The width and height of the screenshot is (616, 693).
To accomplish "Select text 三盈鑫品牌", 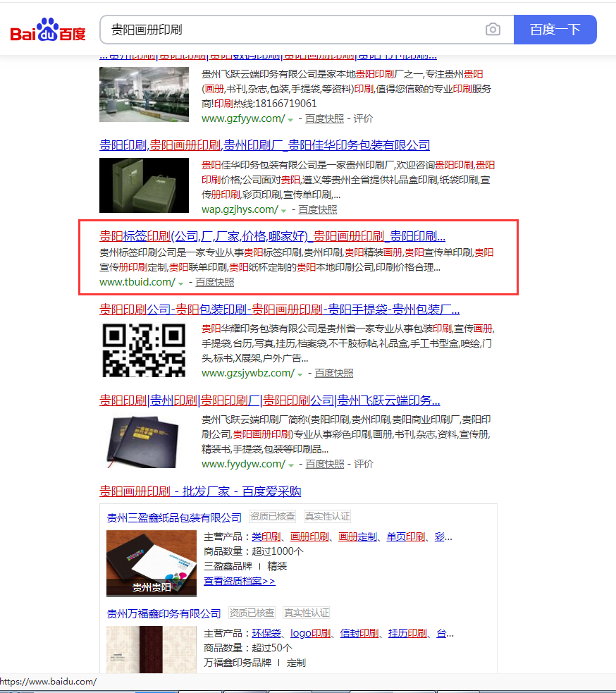I will (228, 566).
